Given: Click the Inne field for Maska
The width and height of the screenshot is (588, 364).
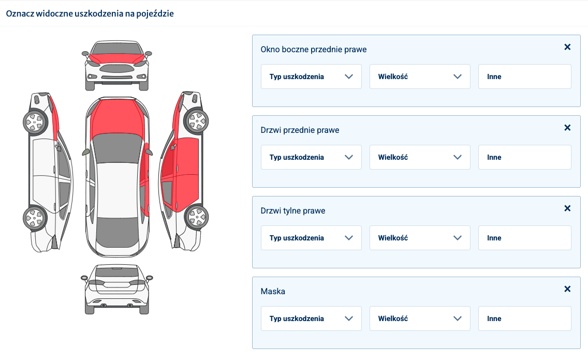Looking at the screenshot, I should click(524, 318).
